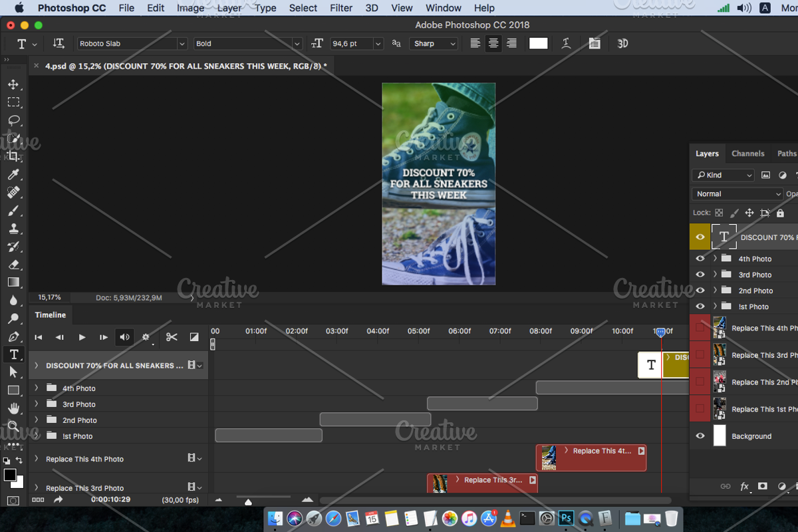Expand 4th Photo group in timeline
This screenshot has width=798, height=532.
[37, 388]
